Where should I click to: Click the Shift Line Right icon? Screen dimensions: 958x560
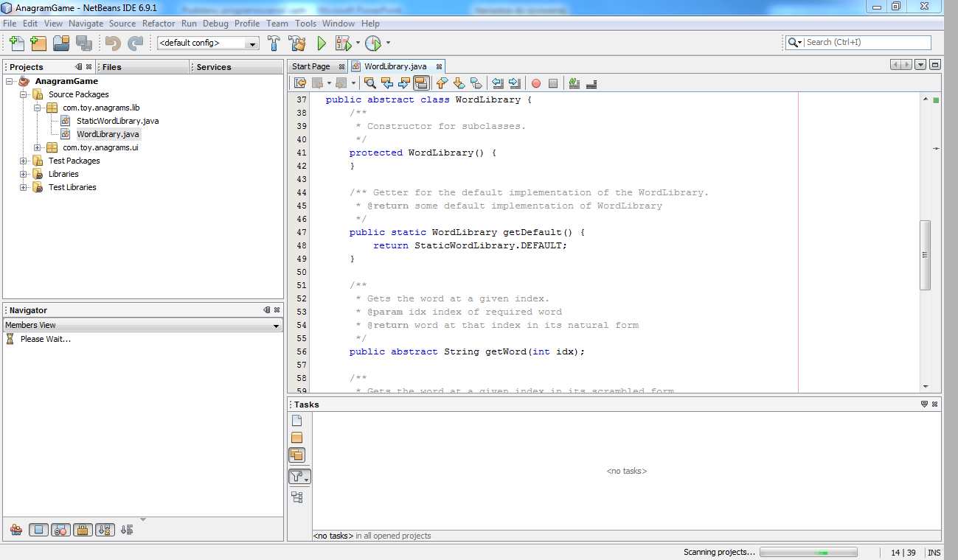tap(515, 83)
